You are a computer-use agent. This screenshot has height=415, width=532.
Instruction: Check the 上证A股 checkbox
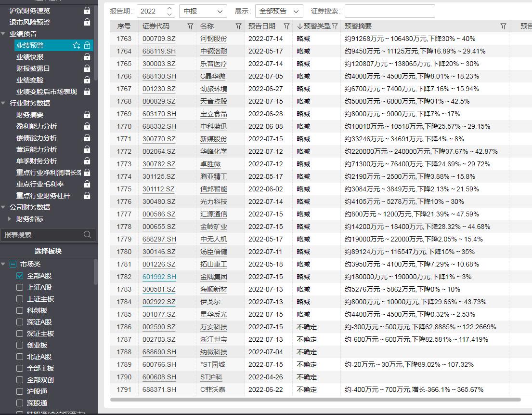[x=20, y=287]
